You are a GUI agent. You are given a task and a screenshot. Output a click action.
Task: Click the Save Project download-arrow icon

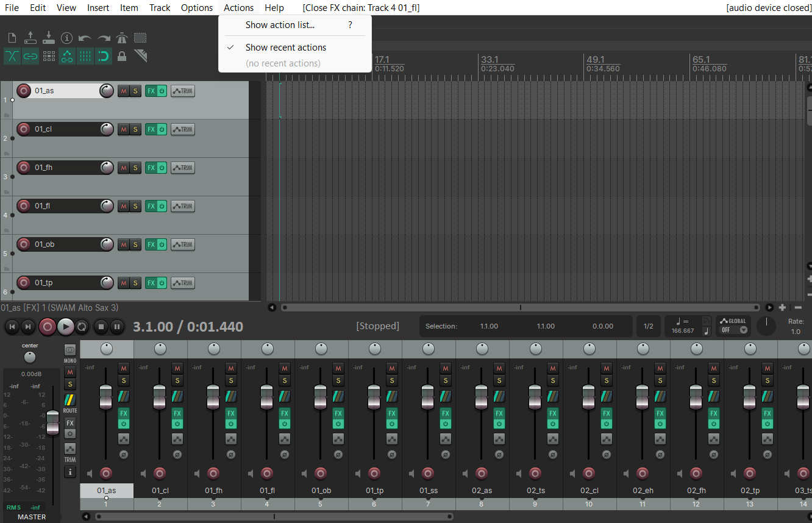(49, 38)
